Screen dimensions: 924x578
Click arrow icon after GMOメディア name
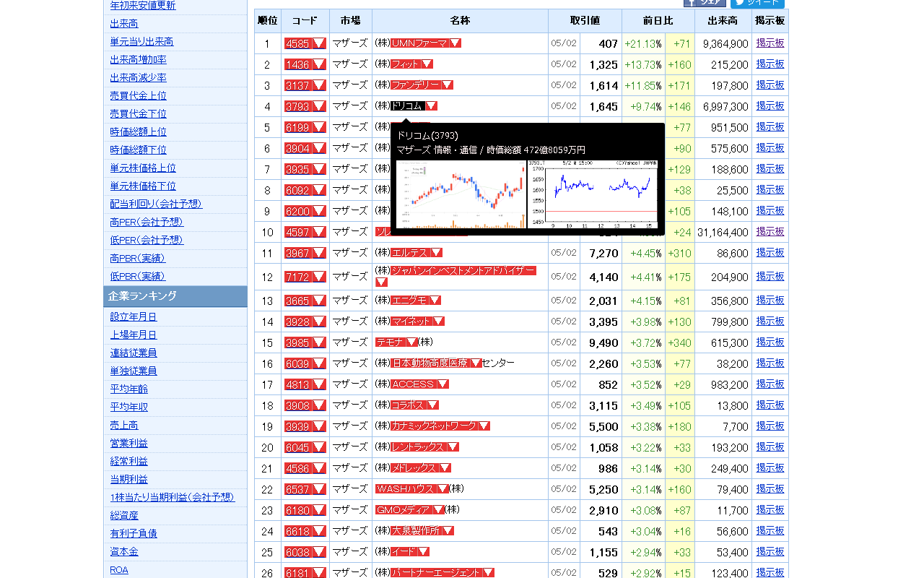[x=438, y=510]
